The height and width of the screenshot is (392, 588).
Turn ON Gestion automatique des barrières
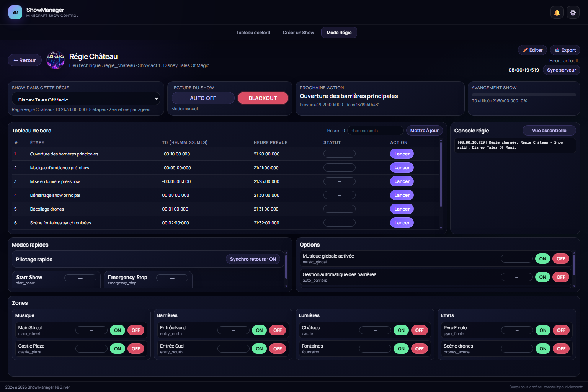click(542, 277)
